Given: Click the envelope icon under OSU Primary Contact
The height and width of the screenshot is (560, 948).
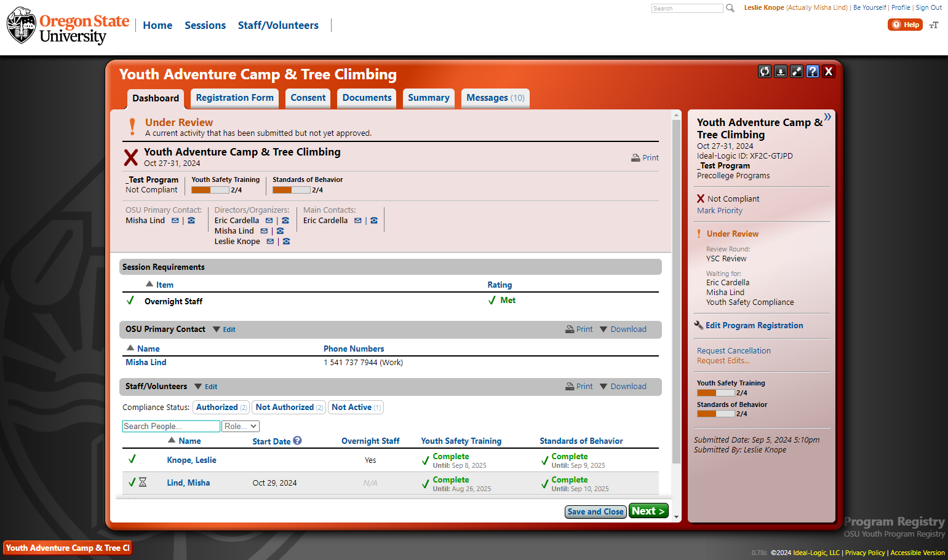Looking at the screenshot, I should click(175, 221).
